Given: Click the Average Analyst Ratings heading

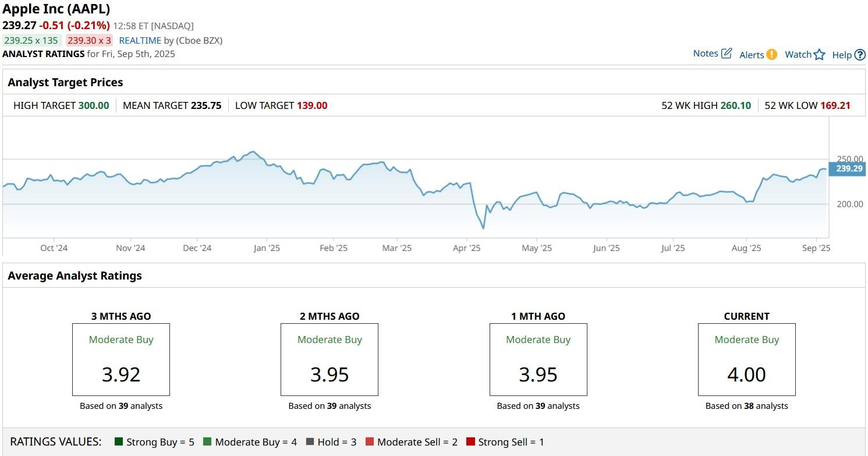Looking at the screenshot, I should (x=75, y=275).
